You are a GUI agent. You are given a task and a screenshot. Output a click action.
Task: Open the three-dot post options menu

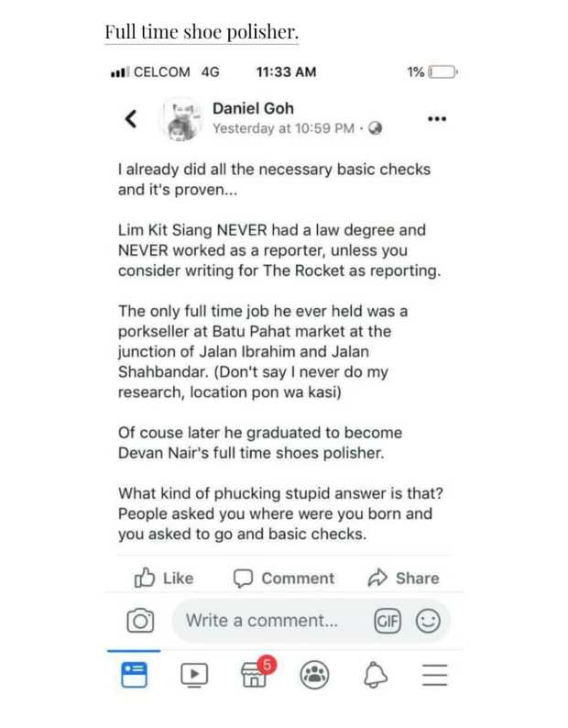pos(437,119)
